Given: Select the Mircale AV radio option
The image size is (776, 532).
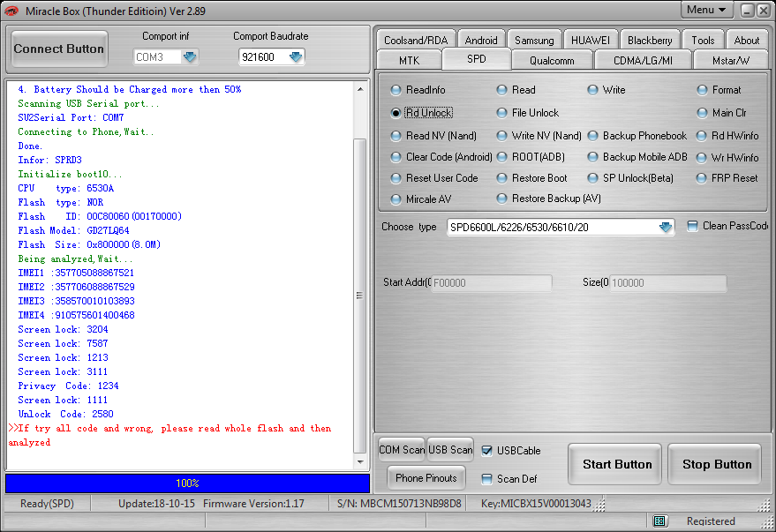Looking at the screenshot, I should pyautogui.click(x=396, y=199).
